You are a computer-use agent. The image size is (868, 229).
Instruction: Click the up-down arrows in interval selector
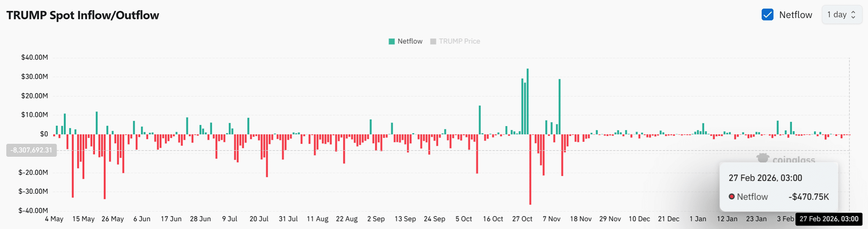(853, 15)
